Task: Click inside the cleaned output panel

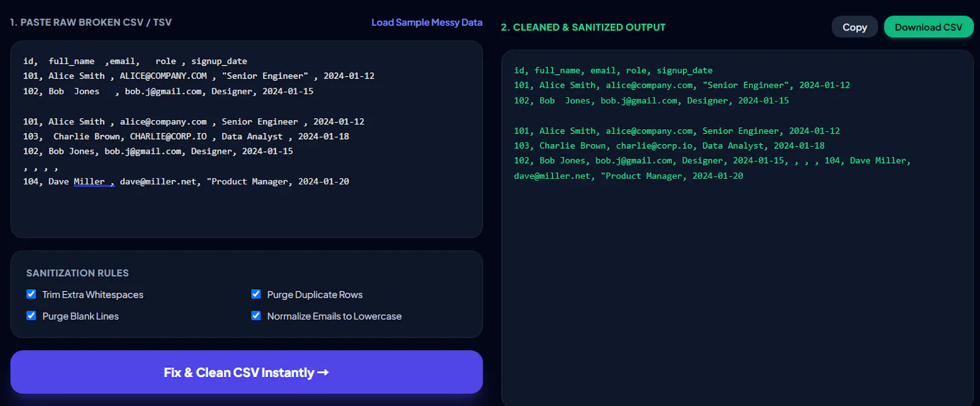Action: click(737, 228)
